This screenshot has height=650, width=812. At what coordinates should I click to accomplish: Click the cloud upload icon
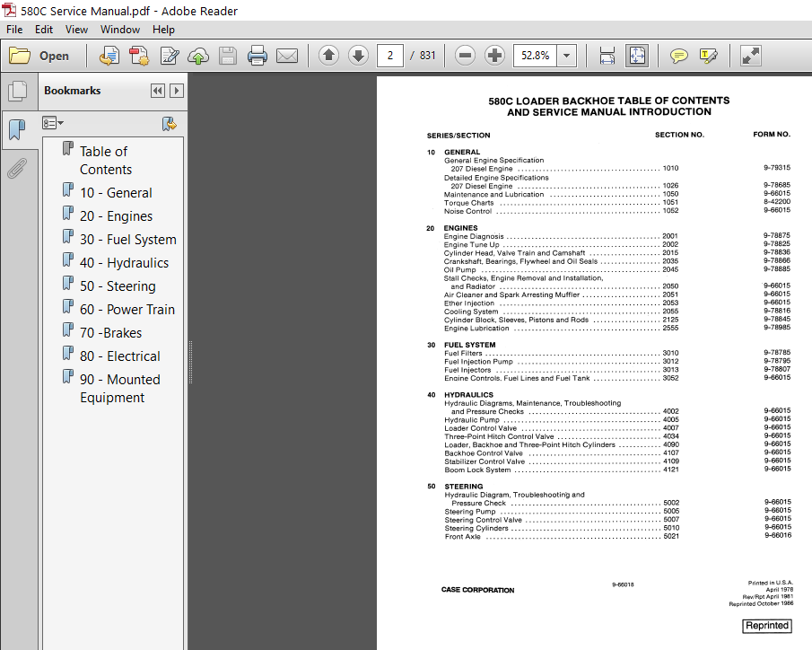click(198, 56)
